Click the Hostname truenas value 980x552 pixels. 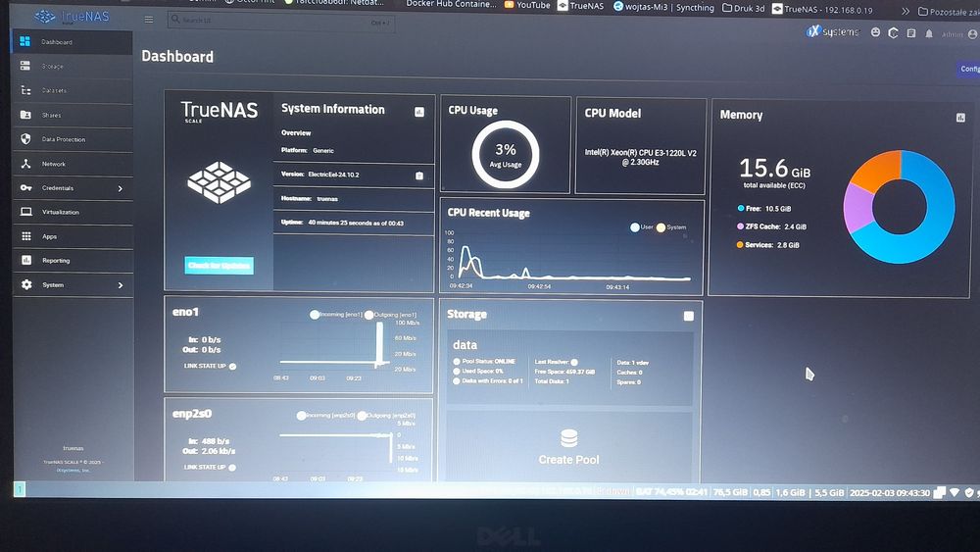(327, 199)
